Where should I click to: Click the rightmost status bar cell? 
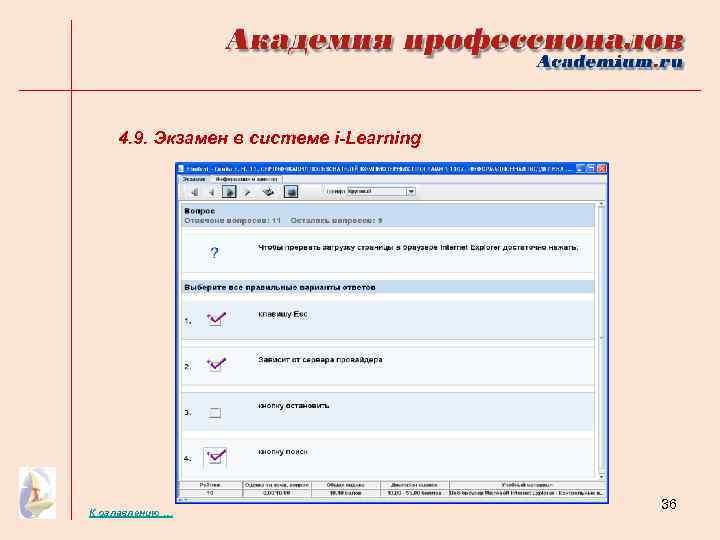coord(527,493)
